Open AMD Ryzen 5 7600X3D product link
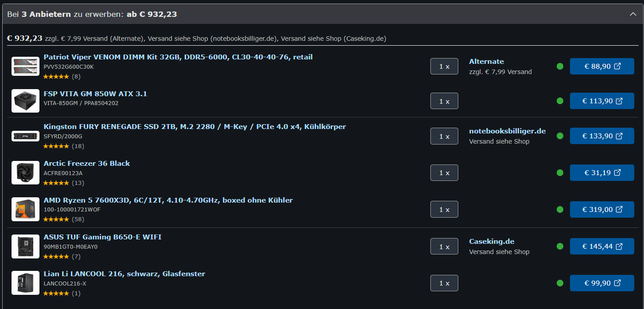Screen dimensions: 644x309 pyautogui.click(x=168, y=200)
